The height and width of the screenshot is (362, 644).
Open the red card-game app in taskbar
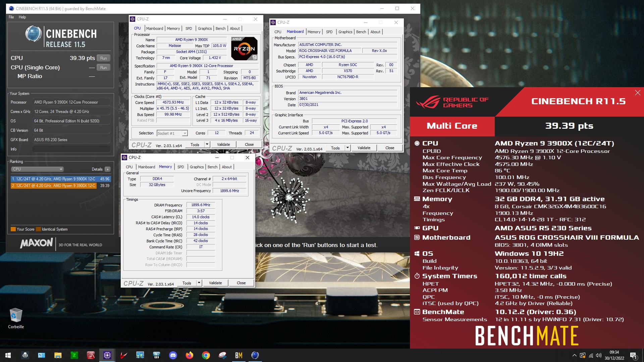pyautogui.click(x=91, y=355)
